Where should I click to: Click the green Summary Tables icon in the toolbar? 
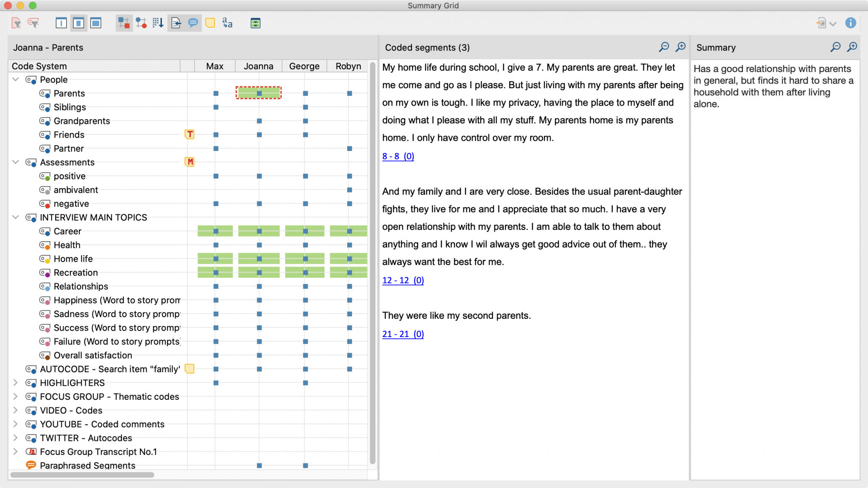[255, 23]
